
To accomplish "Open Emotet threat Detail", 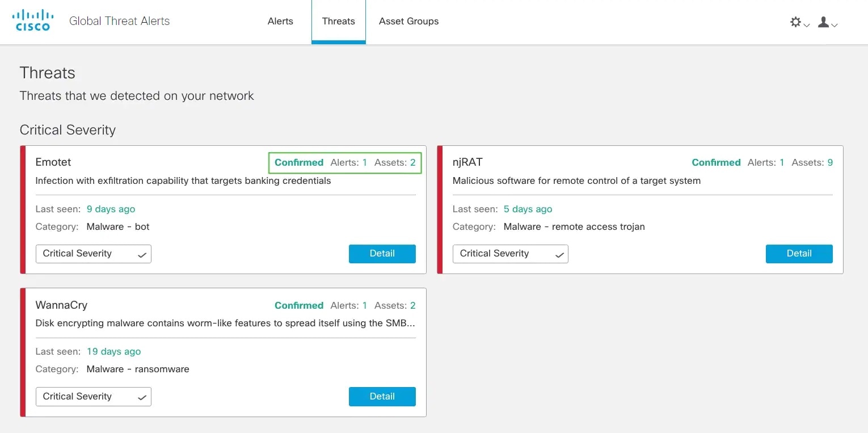I will 382,254.
